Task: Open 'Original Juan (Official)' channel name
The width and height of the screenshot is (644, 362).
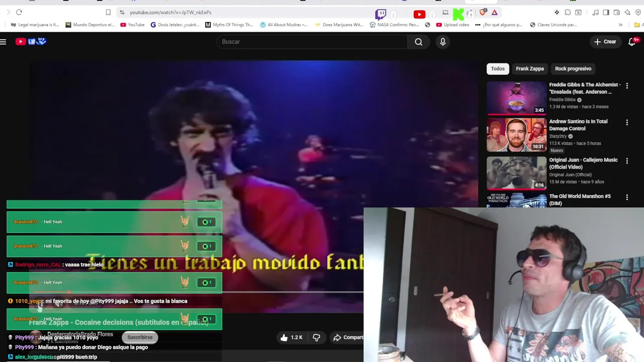Action: (x=570, y=174)
